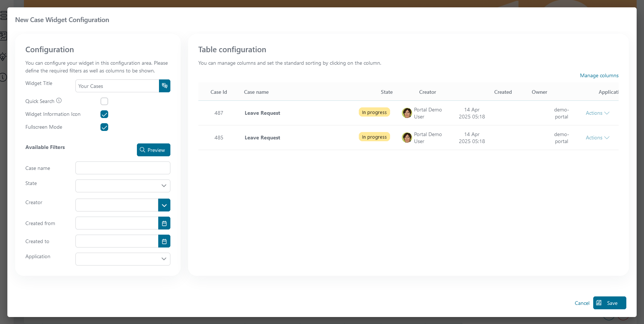The image size is (644, 324).
Task: Click created date in row 487
Action: tap(472, 113)
